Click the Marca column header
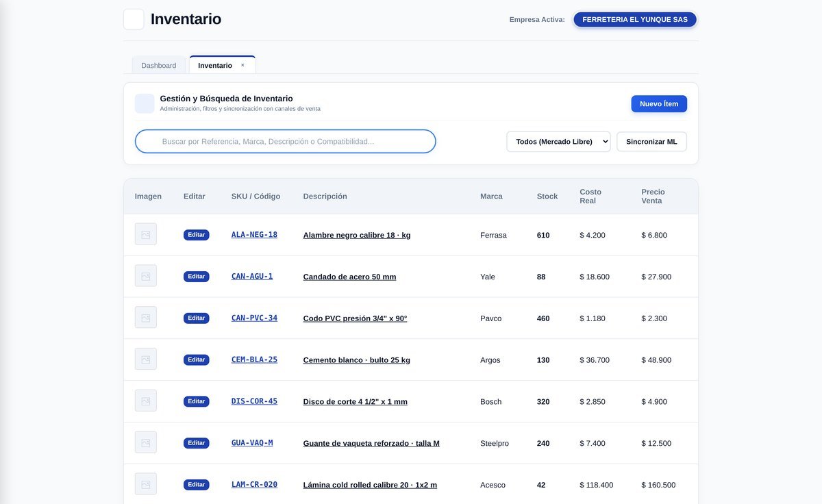This screenshot has width=822, height=504. tap(491, 197)
